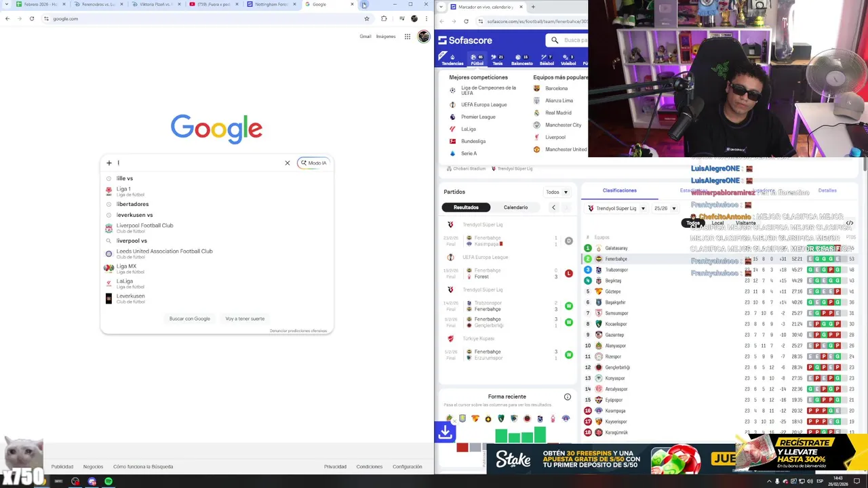Select the 'libertadores' suggestion
This screenshot has height=488, width=868.
coord(216,204)
